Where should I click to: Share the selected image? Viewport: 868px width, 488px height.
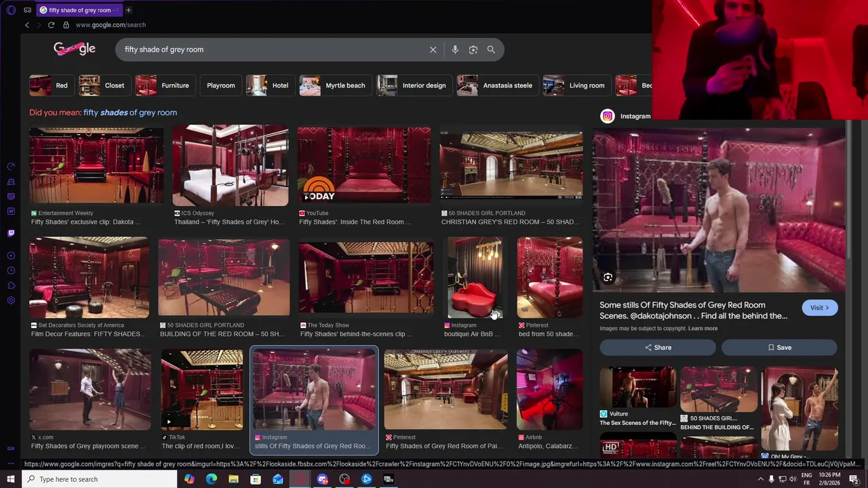(x=658, y=348)
